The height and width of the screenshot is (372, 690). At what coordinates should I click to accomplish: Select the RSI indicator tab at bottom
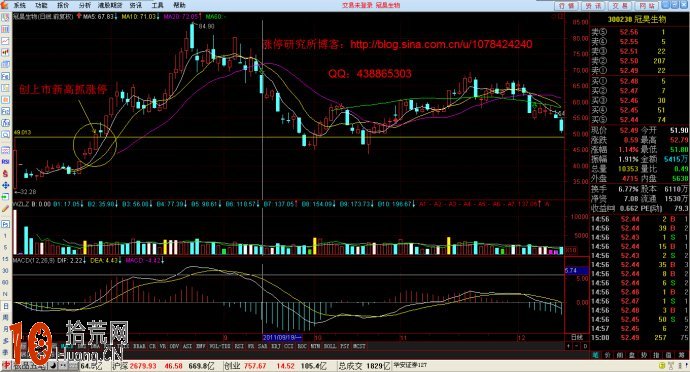pos(239,346)
